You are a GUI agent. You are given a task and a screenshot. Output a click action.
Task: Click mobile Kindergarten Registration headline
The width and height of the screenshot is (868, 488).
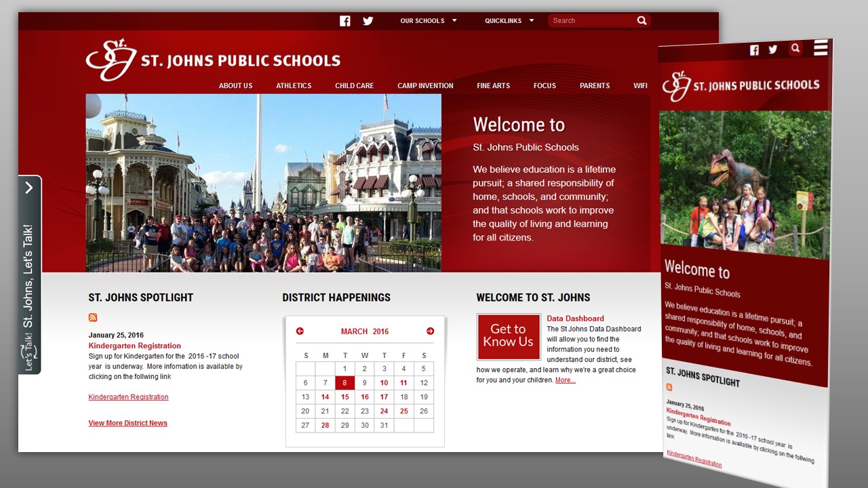pos(698,417)
